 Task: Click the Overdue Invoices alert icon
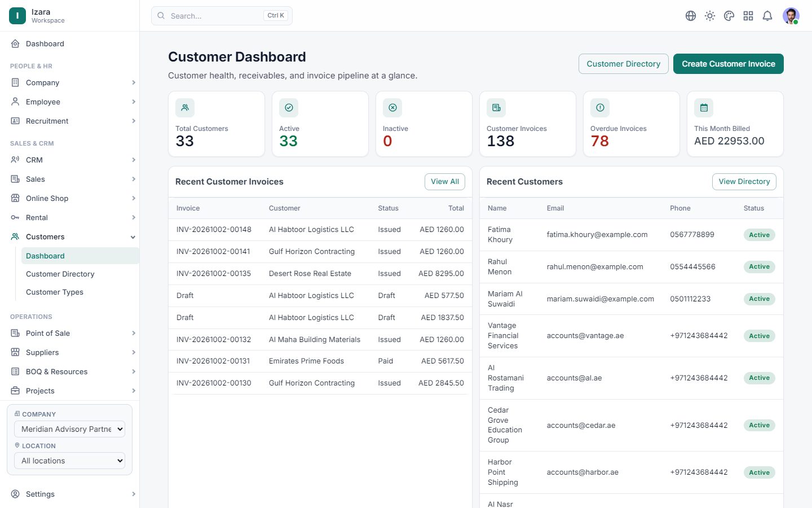(600, 108)
